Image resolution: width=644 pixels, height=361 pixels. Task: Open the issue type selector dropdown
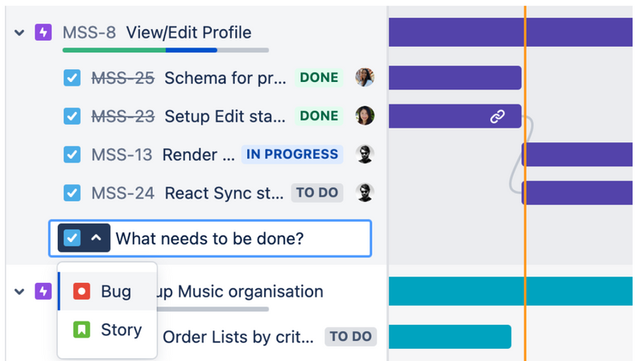point(84,238)
